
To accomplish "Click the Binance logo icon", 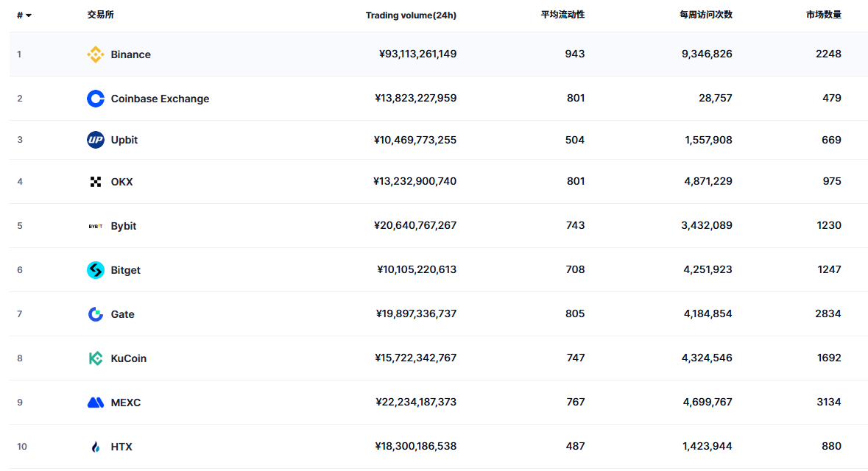I will pos(96,54).
